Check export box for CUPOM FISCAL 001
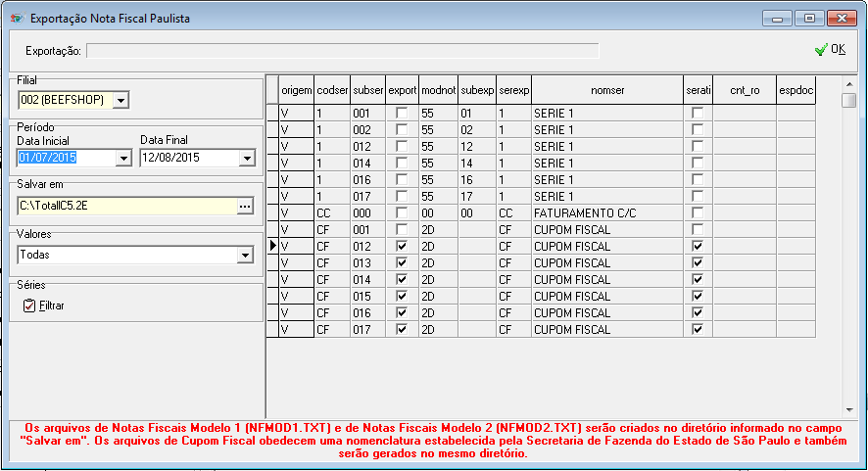This screenshot has height=471, width=868. tap(402, 230)
